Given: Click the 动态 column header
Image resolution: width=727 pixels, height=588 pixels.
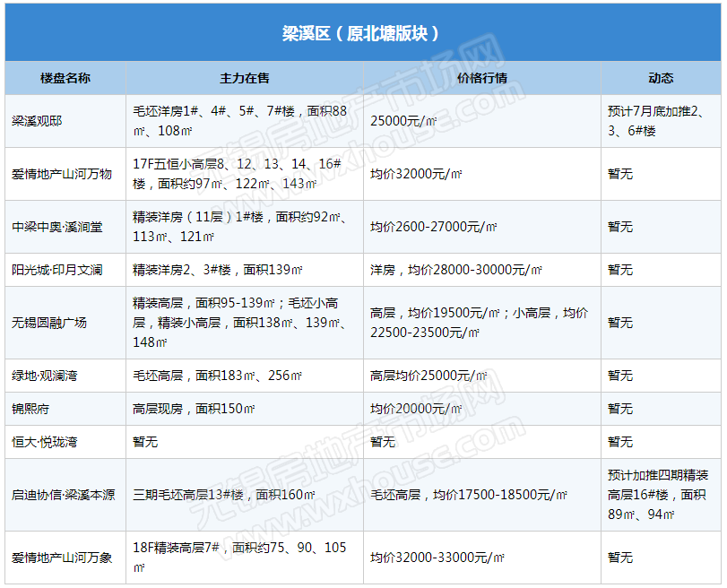Looking at the screenshot, I should point(661,78).
